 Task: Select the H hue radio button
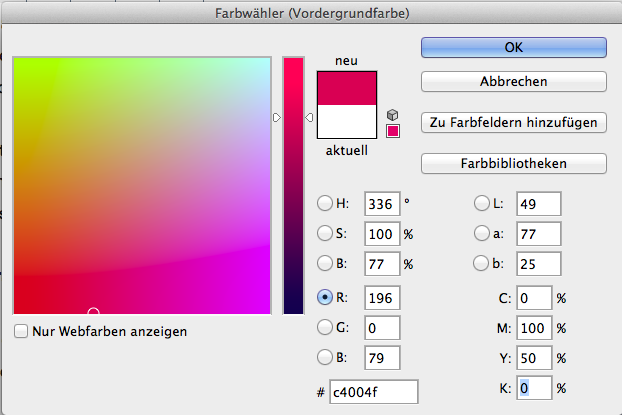click(325, 203)
